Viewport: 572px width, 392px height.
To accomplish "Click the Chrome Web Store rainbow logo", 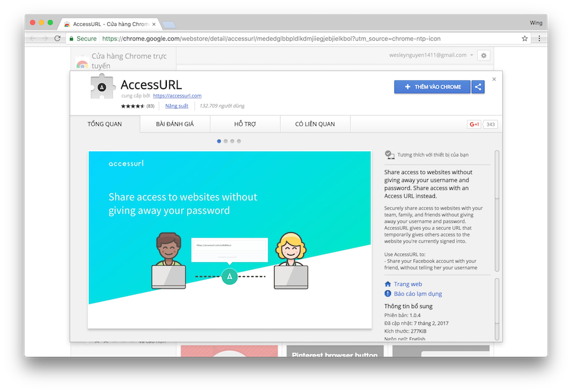I will pyautogui.click(x=82, y=64).
